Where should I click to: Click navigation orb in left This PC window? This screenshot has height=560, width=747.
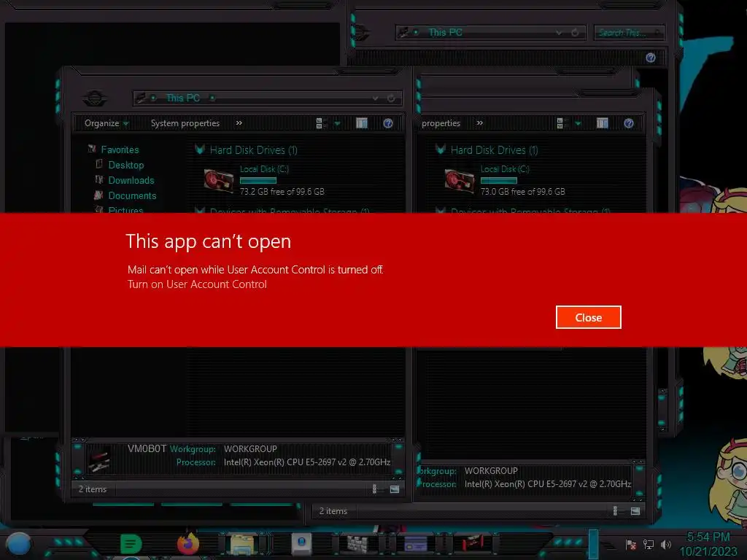[94, 98]
